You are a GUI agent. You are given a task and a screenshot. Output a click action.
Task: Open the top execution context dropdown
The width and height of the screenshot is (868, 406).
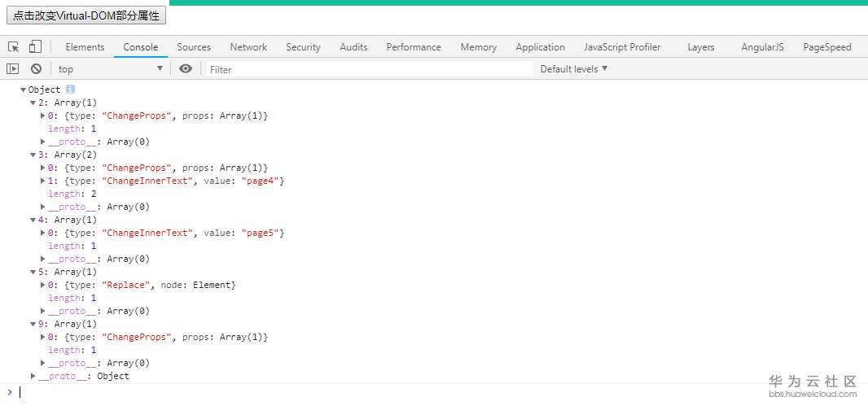coord(110,69)
